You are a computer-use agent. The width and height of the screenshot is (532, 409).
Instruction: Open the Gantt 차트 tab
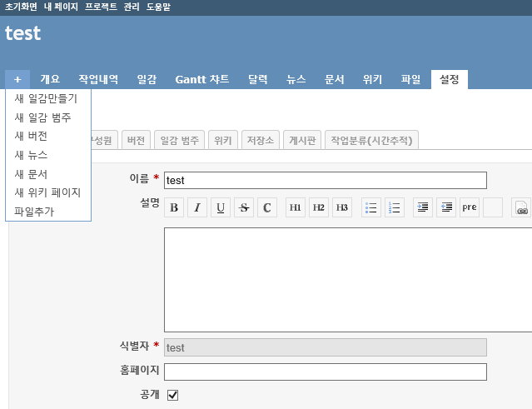click(201, 80)
